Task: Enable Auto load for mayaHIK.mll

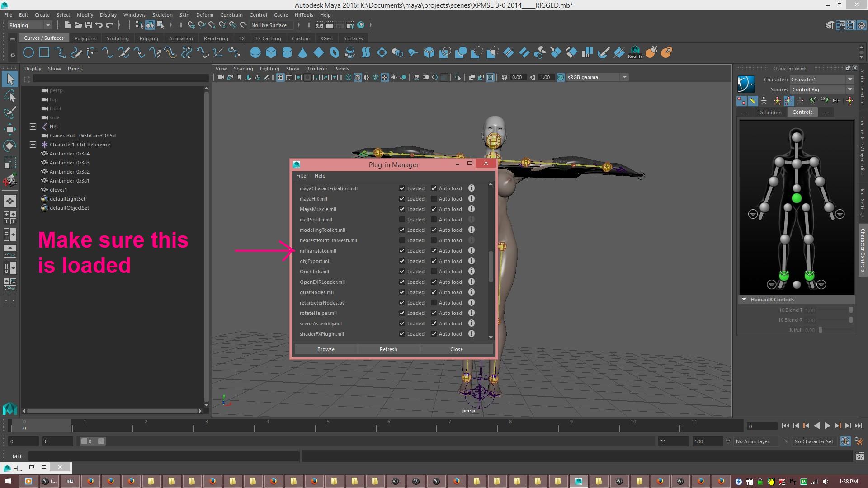Action: pos(434,199)
